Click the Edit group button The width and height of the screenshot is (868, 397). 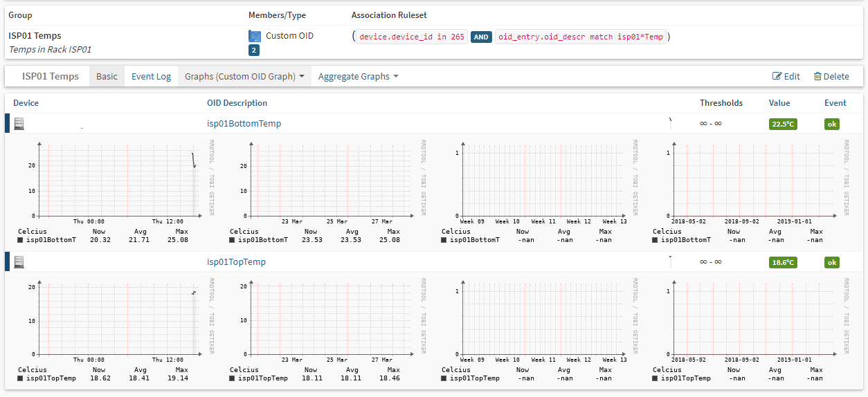pos(786,76)
